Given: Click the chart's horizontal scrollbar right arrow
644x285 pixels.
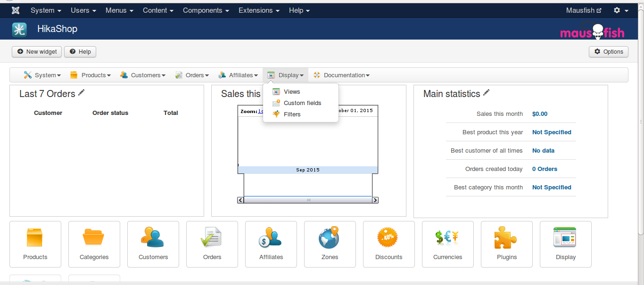Looking at the screenshot, I should pyautogui.click(x=375, y=200).
